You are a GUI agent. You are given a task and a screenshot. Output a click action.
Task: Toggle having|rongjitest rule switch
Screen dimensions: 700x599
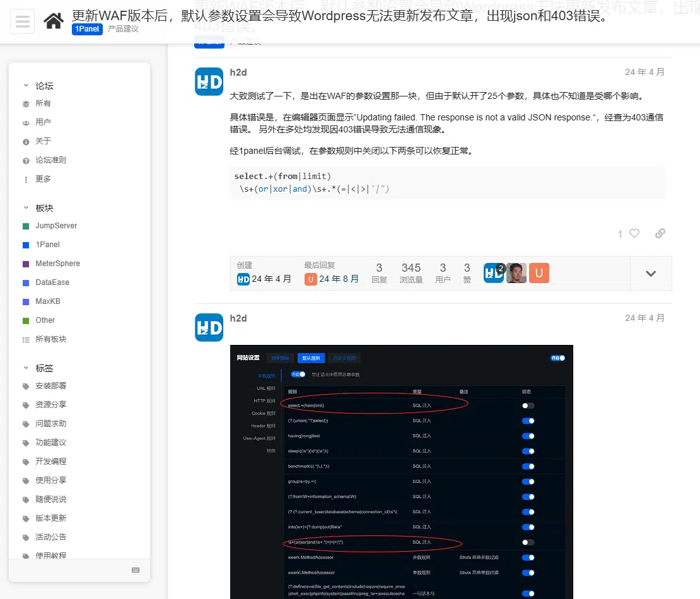[528, 436]
